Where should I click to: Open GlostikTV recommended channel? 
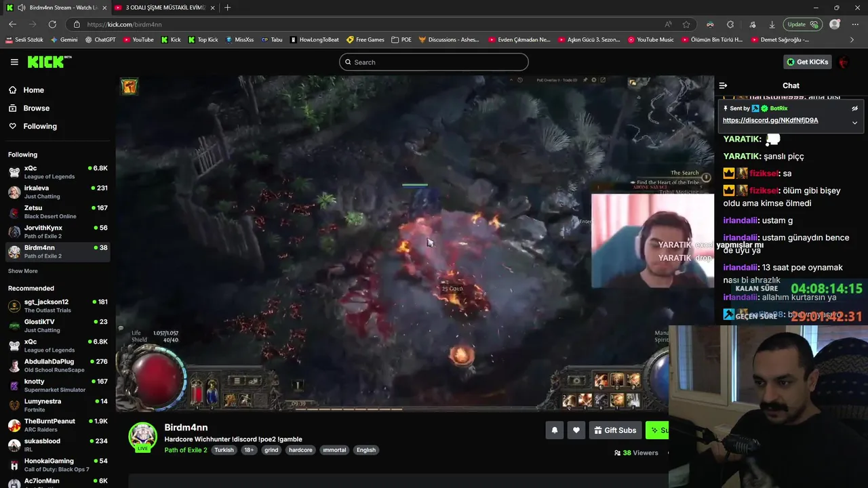click(x=58, y=325)
